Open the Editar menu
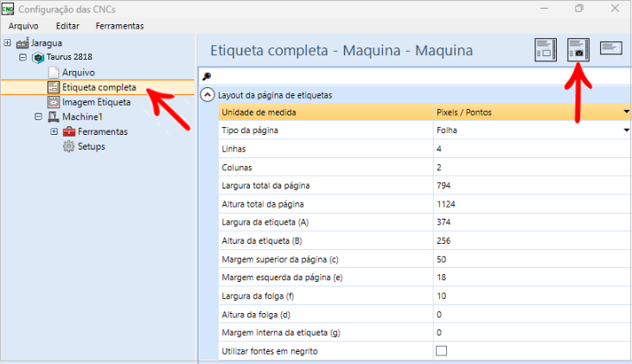The image size is (632, 364). [67, 26]
